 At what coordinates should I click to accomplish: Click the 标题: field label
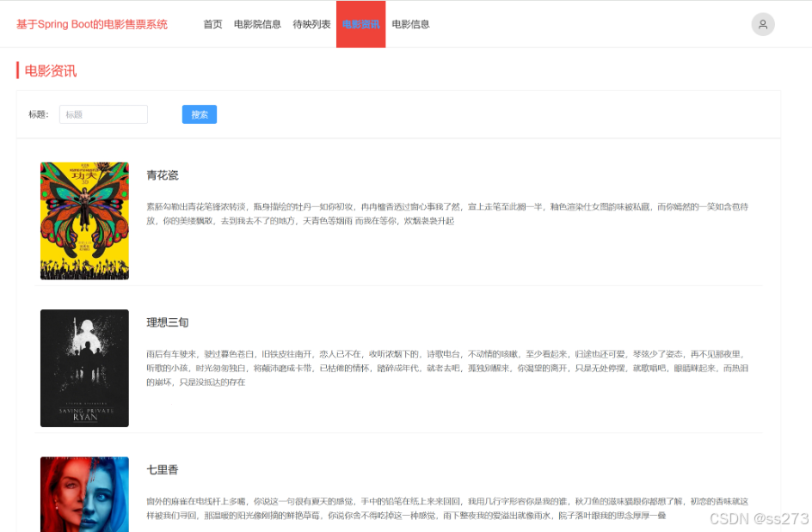tap(39, 114)
